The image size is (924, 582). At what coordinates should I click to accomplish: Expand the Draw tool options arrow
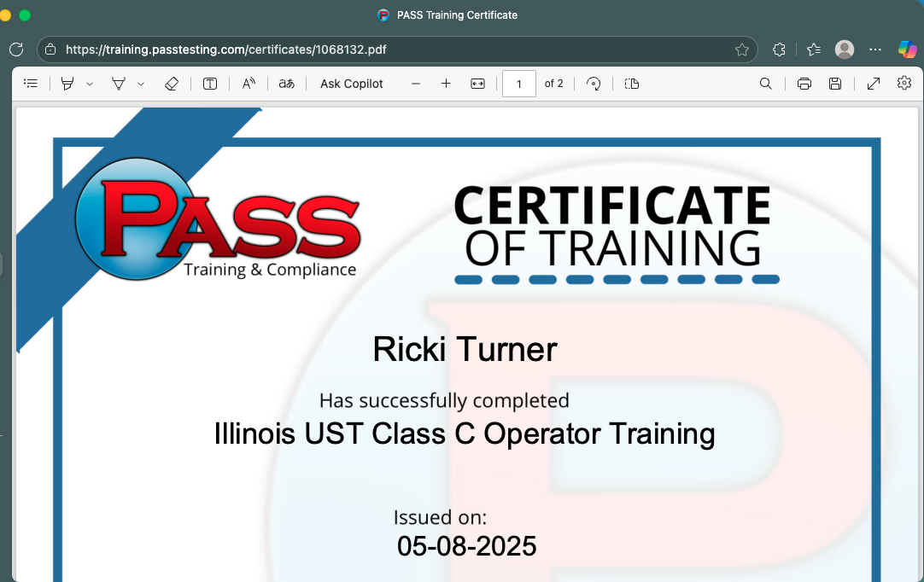pos(141,84)
